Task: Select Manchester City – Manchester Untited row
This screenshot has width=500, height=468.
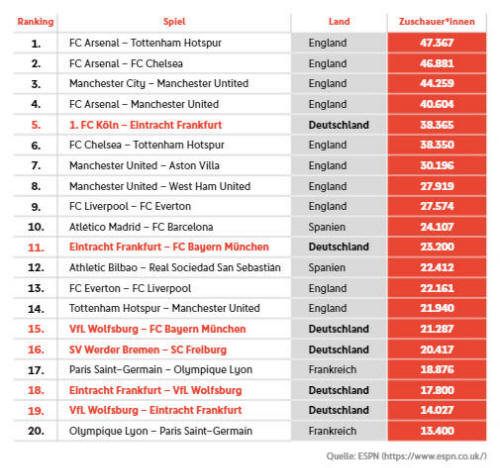Action: tap(250, 83)
